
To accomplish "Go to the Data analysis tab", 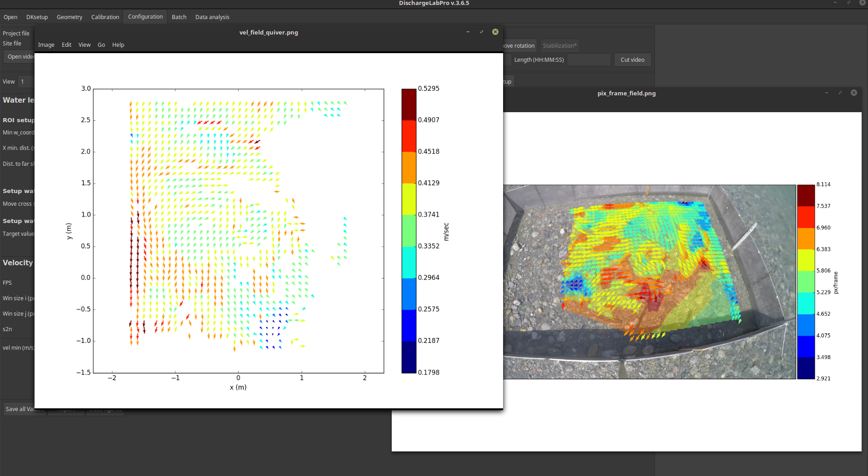I will [x=212, y=17].
